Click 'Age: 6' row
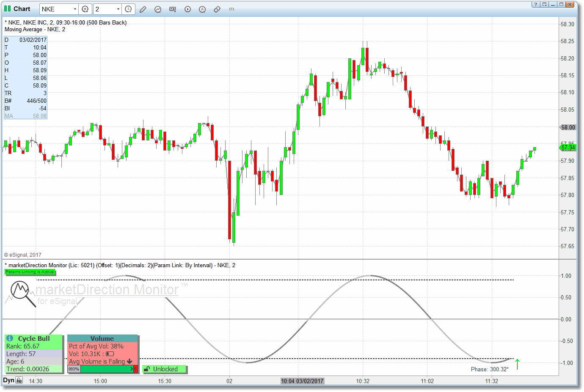This screenshot has height=392, width=584. point(34,362)
